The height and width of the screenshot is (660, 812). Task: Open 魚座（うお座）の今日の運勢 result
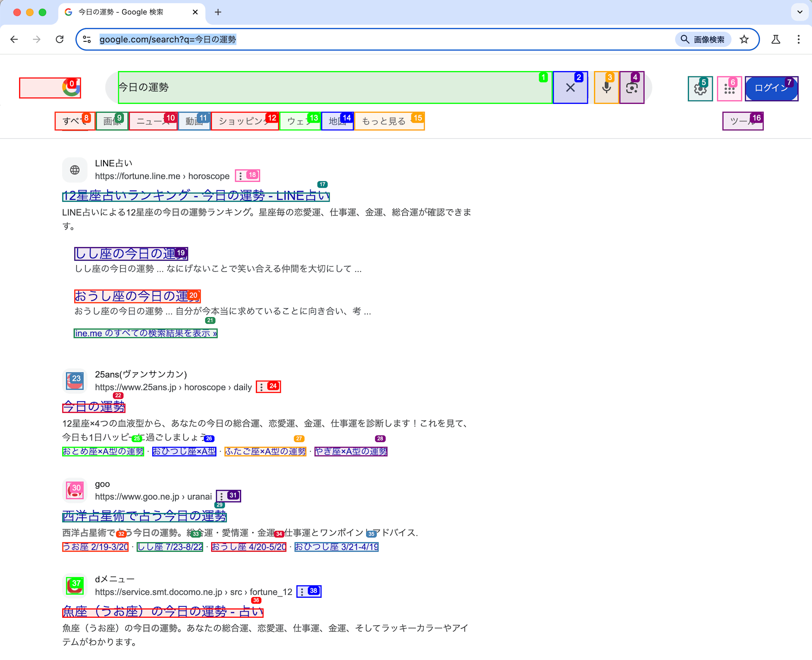coord(163,611)
